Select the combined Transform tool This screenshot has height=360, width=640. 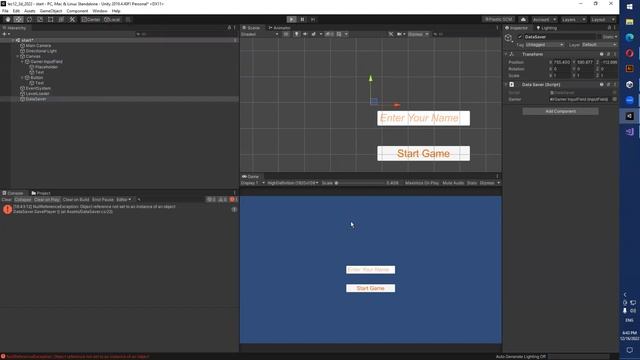[x=61, y=20]
